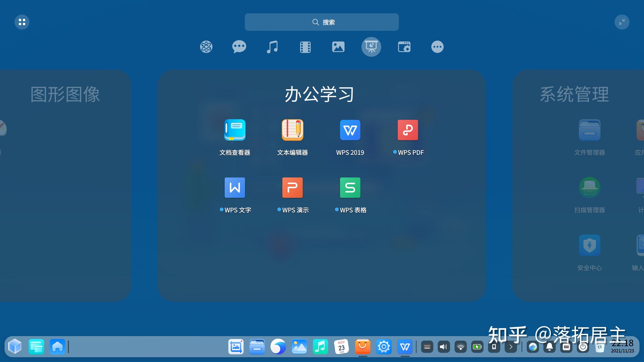Jump to the chat category tab
The image size is (644, 362).
[239, 47]
